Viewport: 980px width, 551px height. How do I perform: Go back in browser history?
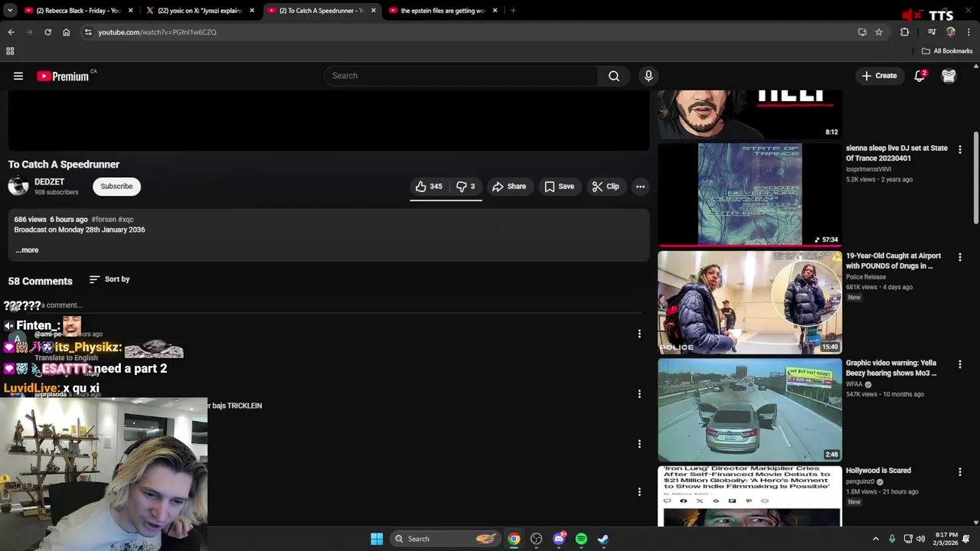11,32
